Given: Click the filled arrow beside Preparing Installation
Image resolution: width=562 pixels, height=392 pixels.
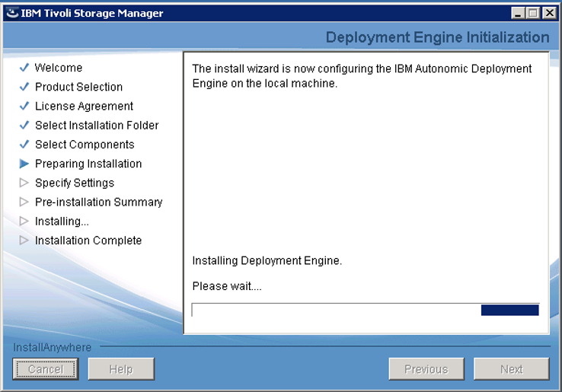Looking at the screenshot, I should click(24, 164).
